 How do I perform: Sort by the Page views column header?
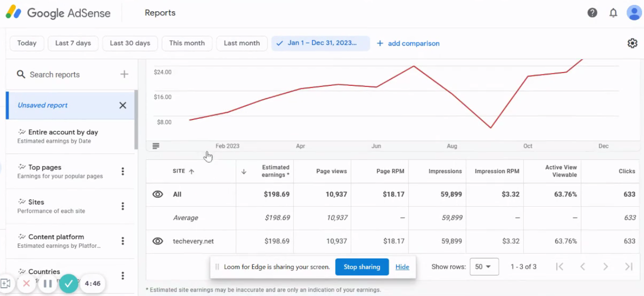[332, 171]
